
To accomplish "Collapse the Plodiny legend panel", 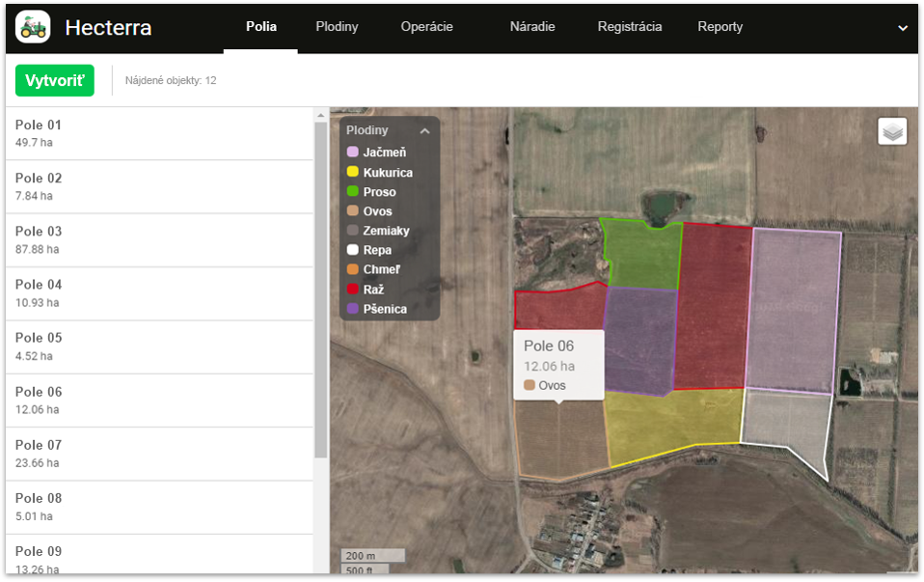I will pyautogui.click(x=424, y=131).
